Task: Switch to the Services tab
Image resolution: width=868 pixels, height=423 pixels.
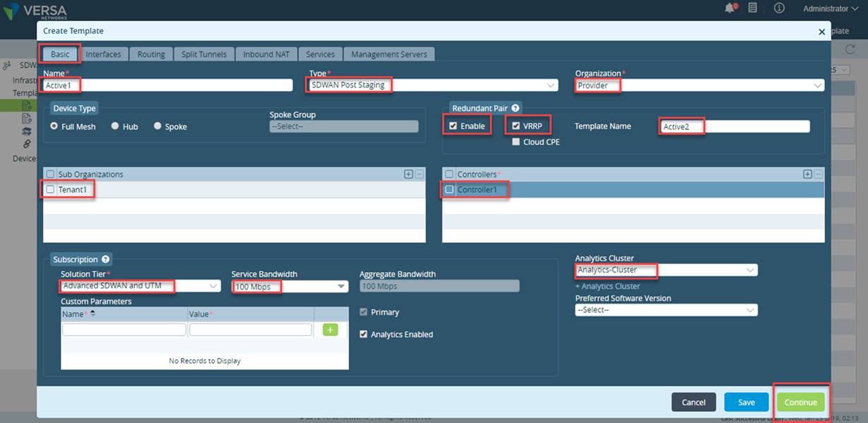Action: (x=321, y=54)
